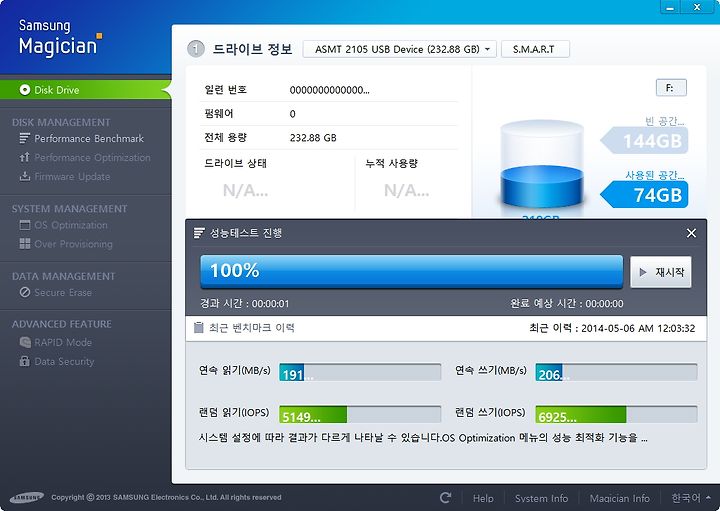Open the Over Provisioning section

(73, 244)
